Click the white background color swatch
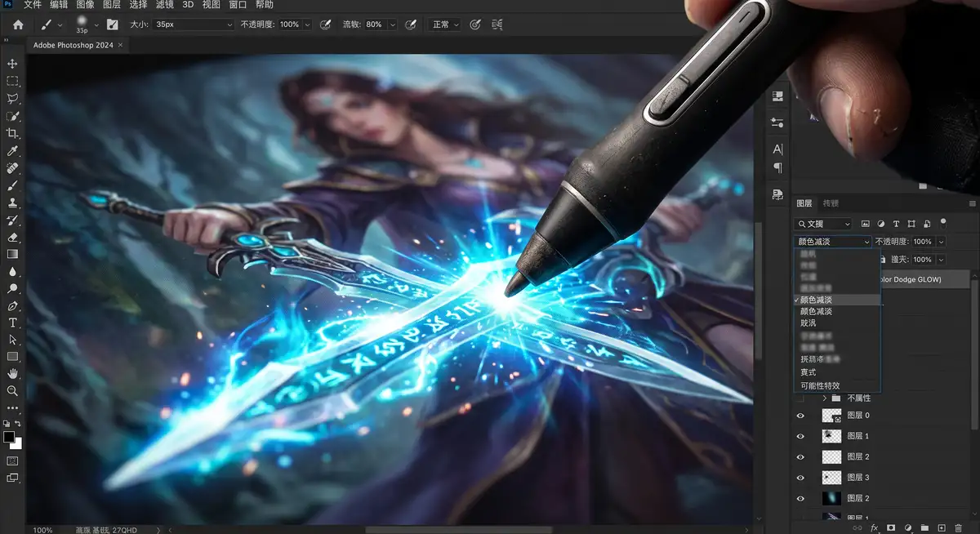The image size is (980, 534). coord(16,443)
